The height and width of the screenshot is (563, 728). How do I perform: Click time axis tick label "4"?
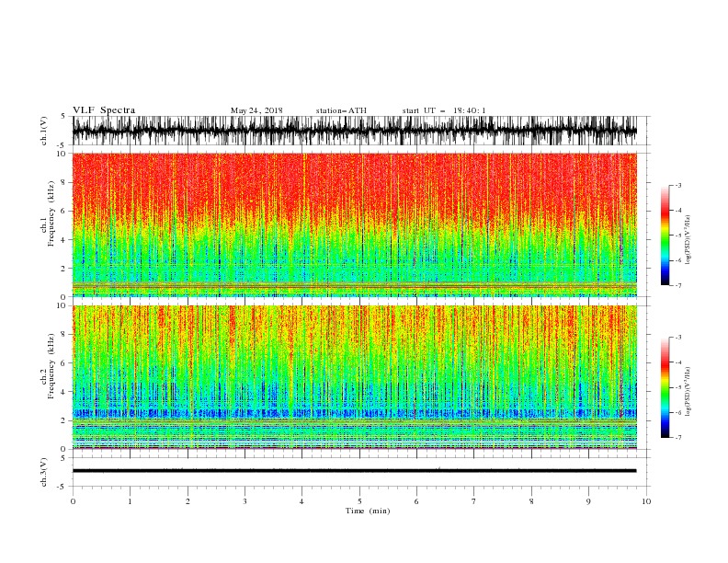click(x=301, y=501)
